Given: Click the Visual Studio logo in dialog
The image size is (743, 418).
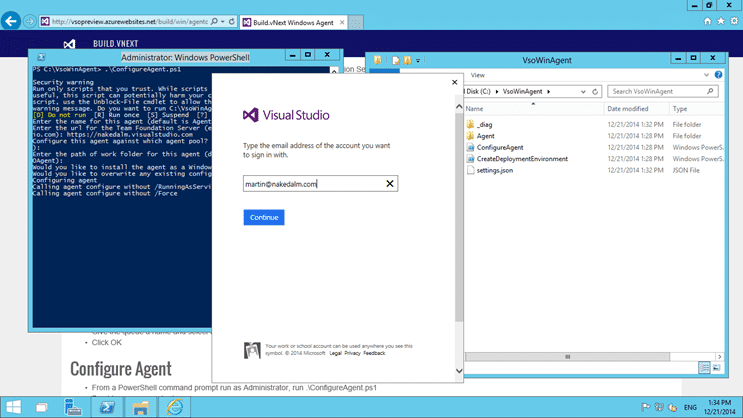Looking at the screenshot, I should pos(286,115).
